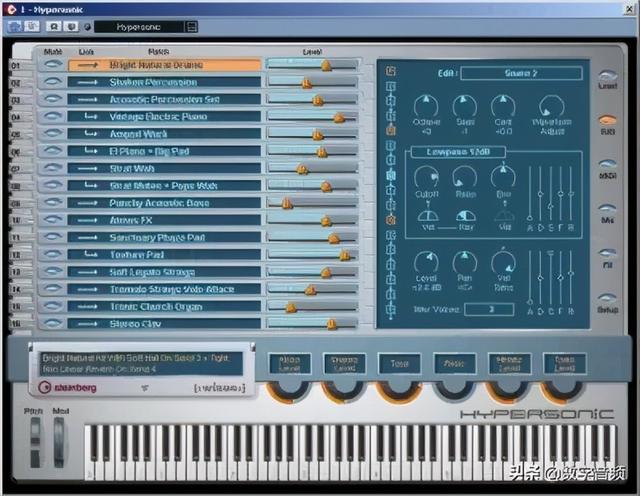Click link icon beside El Piano + Big Pad
This screenshot has width=640, height=496.
coord(91,151)
